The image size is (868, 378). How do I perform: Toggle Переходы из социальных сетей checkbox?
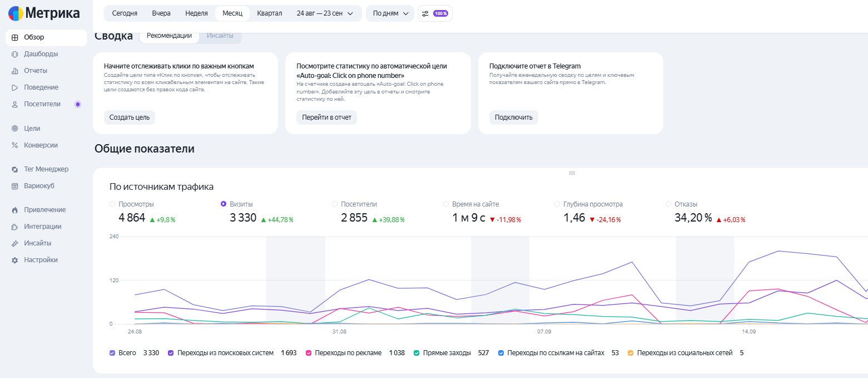click(631, 353)
